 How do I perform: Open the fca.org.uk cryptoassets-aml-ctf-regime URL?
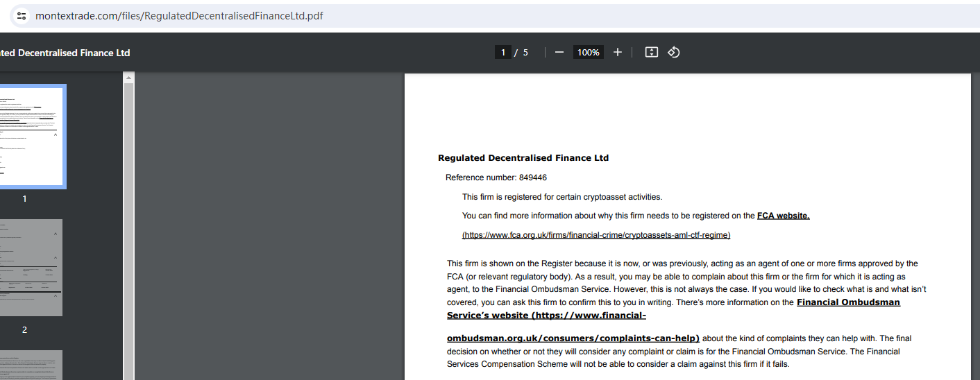[x=596, y=235]
